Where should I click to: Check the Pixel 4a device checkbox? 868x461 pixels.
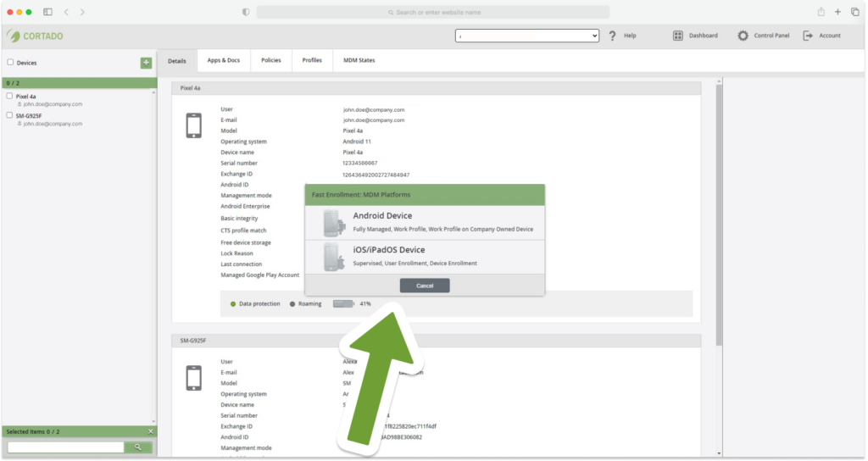[9, 96]
